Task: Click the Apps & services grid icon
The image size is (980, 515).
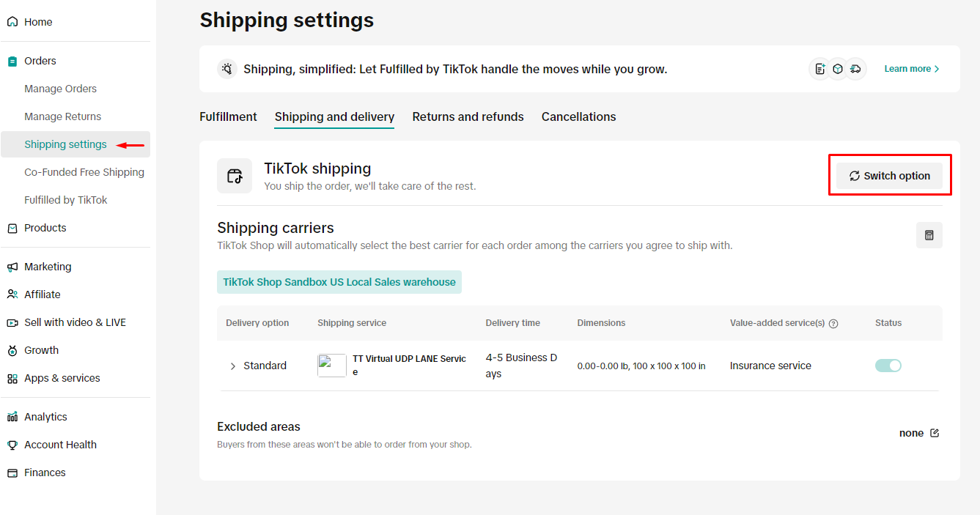Action: coord(12,378)
